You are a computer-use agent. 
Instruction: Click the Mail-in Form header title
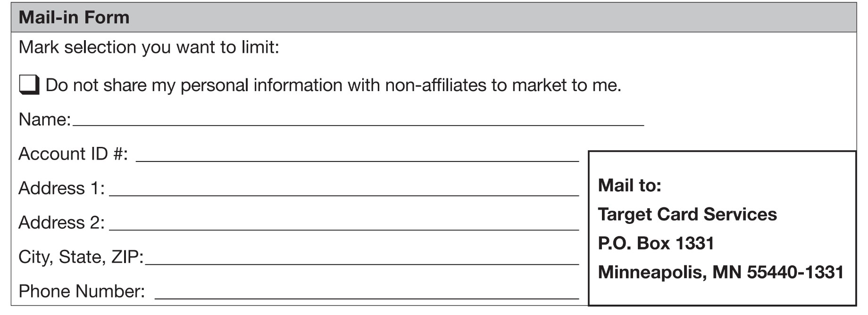pyautogui.click(x=74, y=17)
